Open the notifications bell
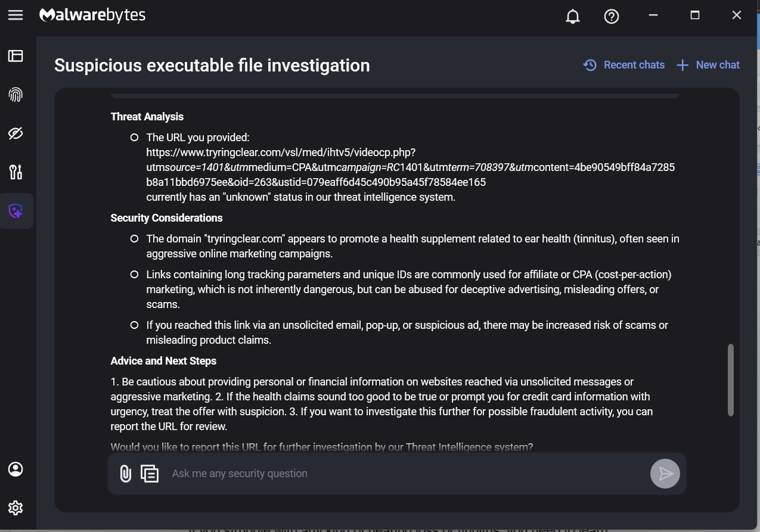This screenshot has width=760, height=532. point(572,16)
